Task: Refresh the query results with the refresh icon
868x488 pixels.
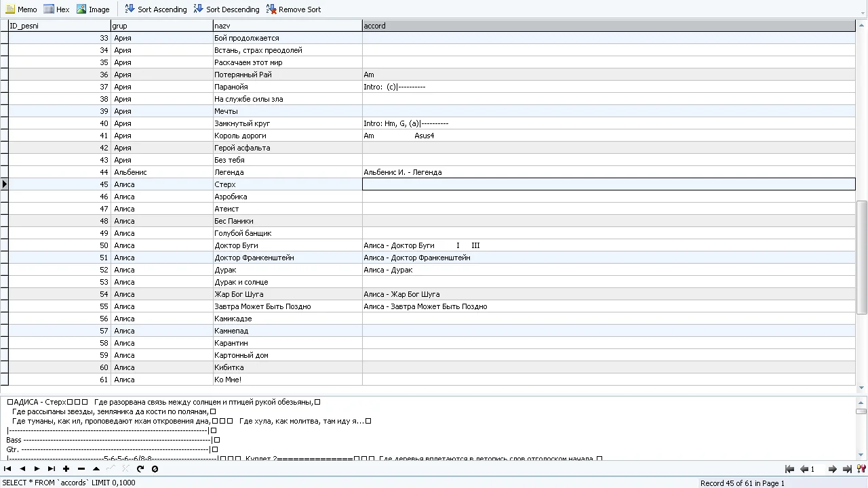Action: coord(140,468)
